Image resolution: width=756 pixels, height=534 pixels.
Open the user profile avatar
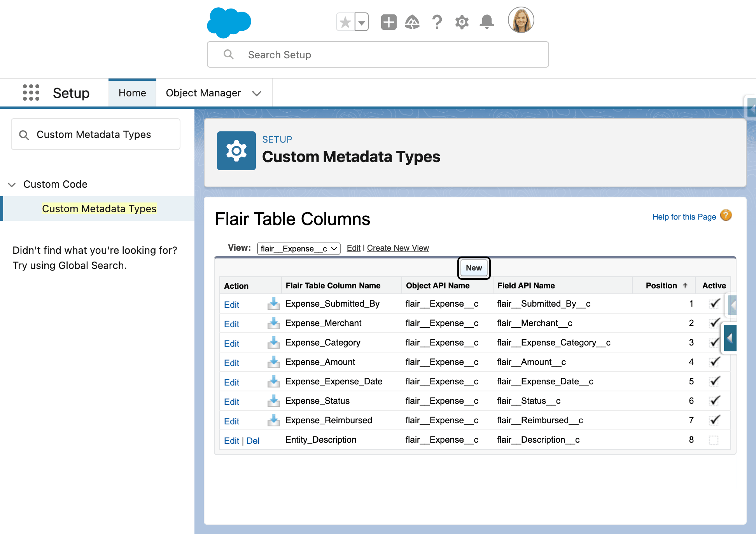coord(521,20)
